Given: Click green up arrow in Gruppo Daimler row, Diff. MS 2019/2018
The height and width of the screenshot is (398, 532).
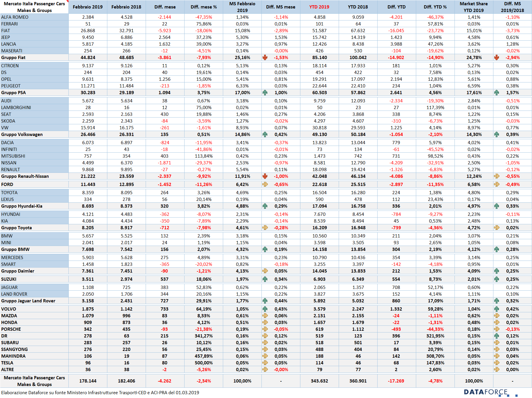Looking at the screenshot, I should tap(497, 271).
